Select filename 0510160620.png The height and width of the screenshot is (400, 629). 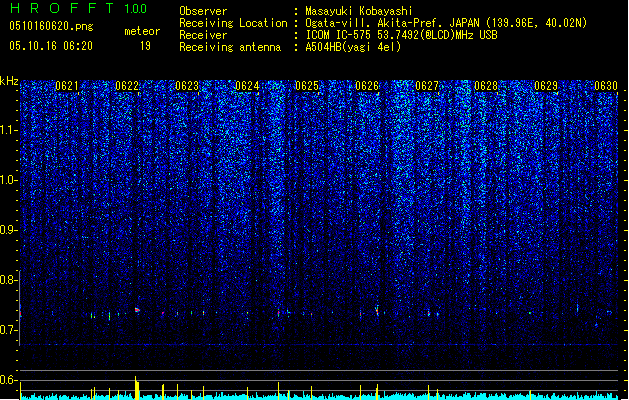point(51,26)
